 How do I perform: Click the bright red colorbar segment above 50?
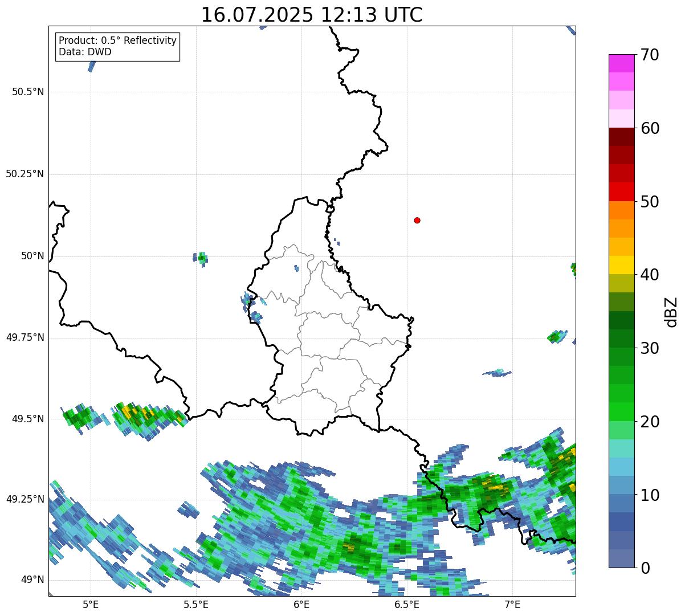click(x=621, y=192)
